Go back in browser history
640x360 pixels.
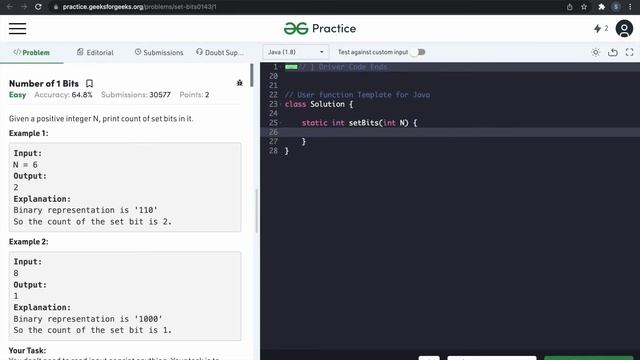[x=10, y=7]
